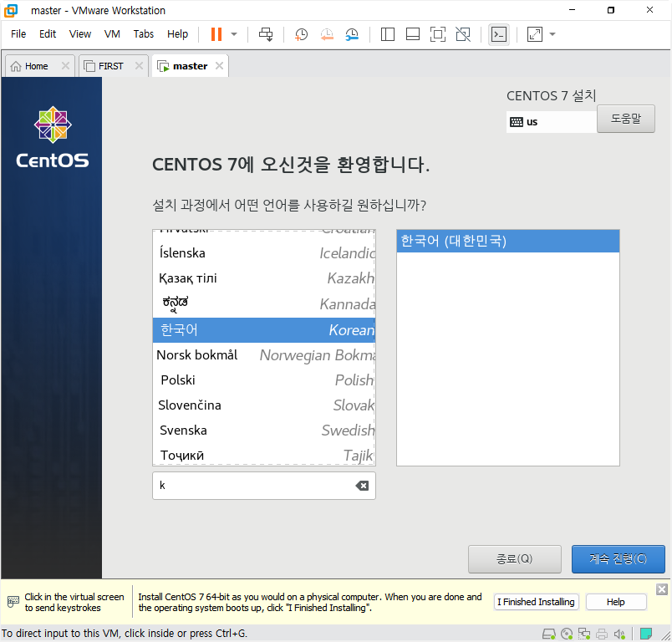Screen dimensions: 672x642
Task: Clear the language search text
Action: point(362,486)
